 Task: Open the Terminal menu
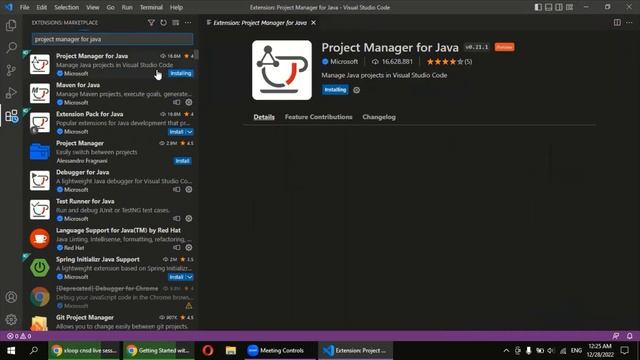[151, 7]
